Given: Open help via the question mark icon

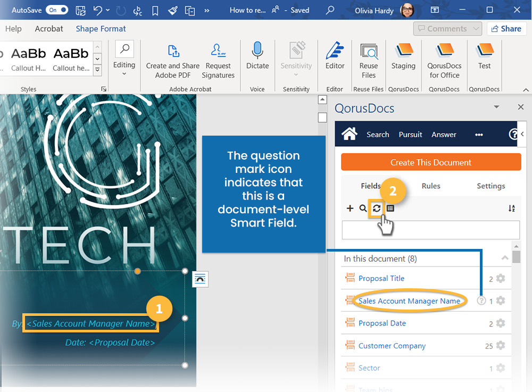Looking at the screenshot, I should [x=513, y=134].
